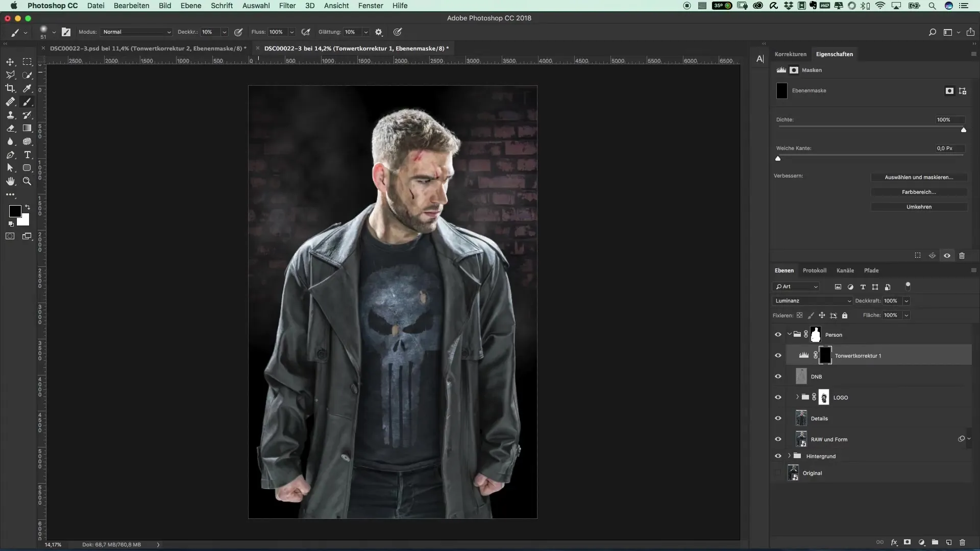
Task: Open the Modus blend mode dropdown
Action: 136,32
